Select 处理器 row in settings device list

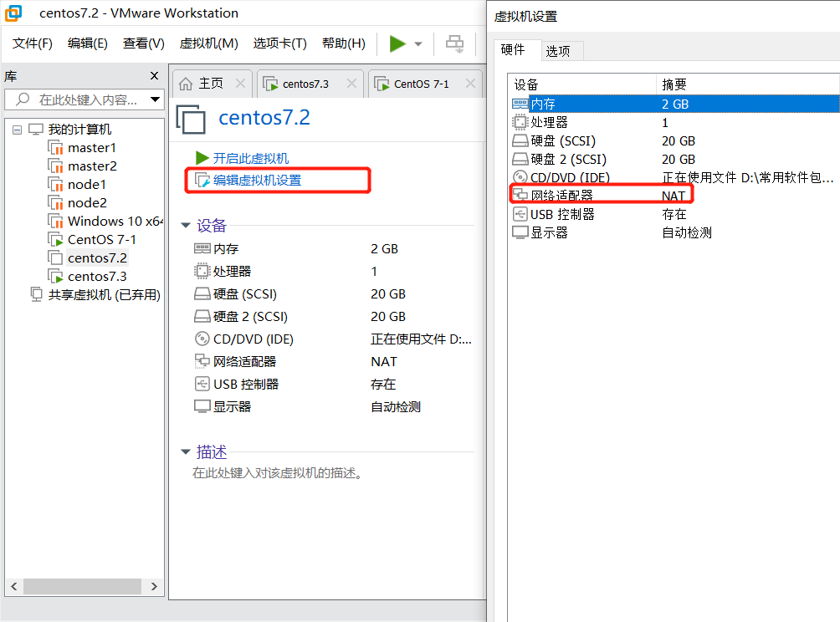(x=674, y=123)
